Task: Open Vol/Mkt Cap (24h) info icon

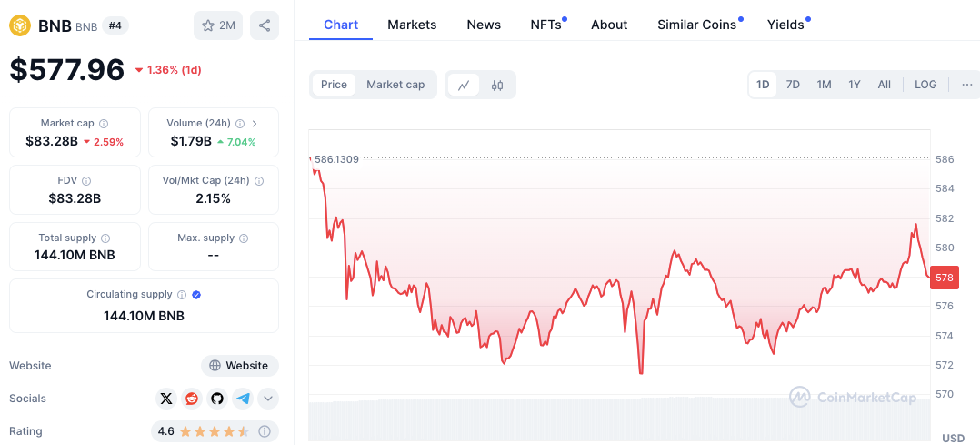Action: pyautogui.click(x=259, y=181)
